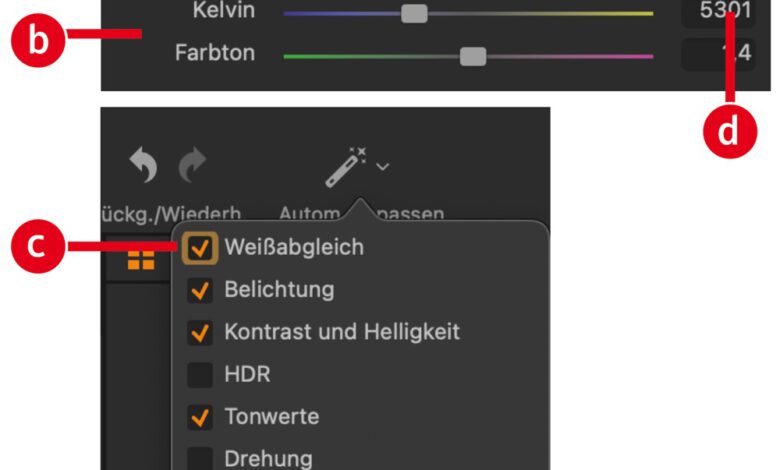Tick the Drehung checkbox
780x470 pixels.
click(201, 459)
